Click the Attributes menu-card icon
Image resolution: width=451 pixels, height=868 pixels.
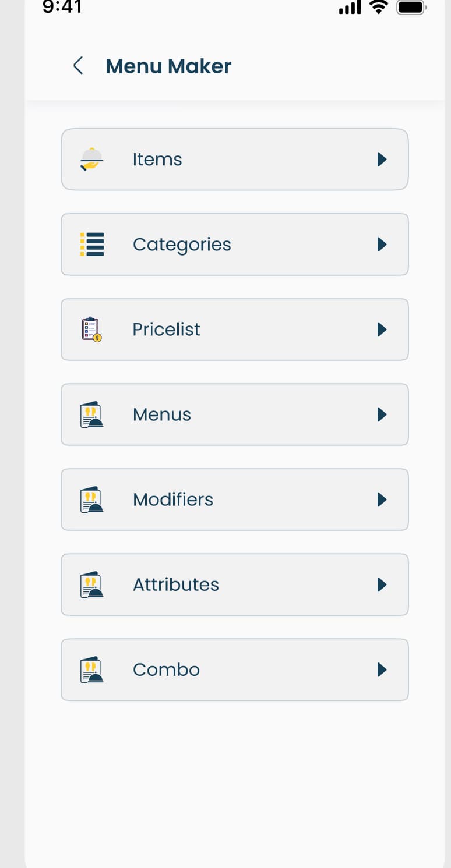[x=91, y=584]
